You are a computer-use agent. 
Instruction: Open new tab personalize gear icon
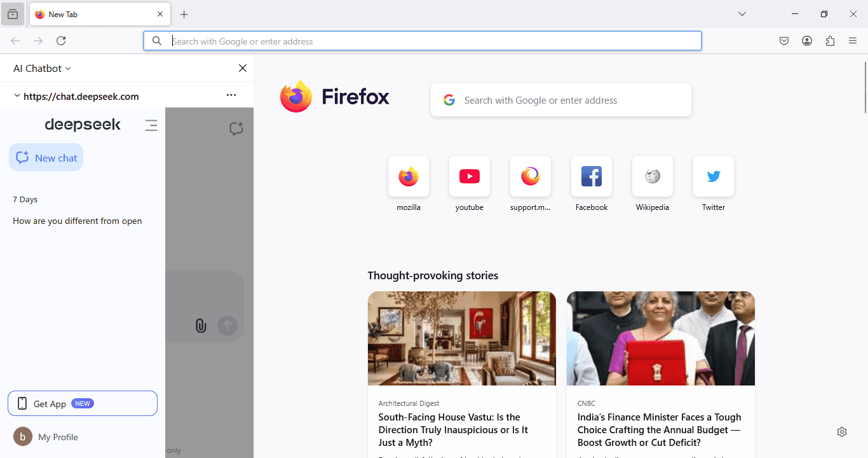click(x=842, y=432)
